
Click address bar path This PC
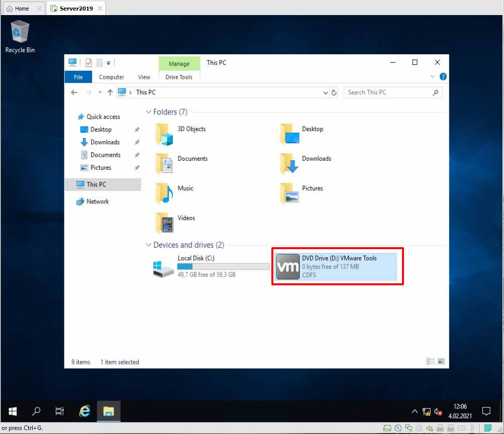(x=146, y=92)
